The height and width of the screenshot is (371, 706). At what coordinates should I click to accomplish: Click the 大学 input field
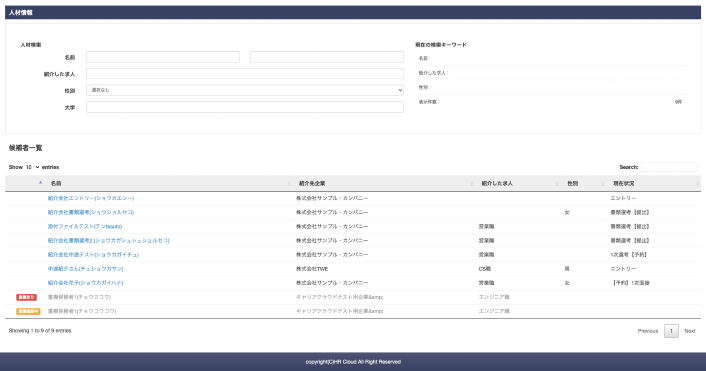(244, 107)
